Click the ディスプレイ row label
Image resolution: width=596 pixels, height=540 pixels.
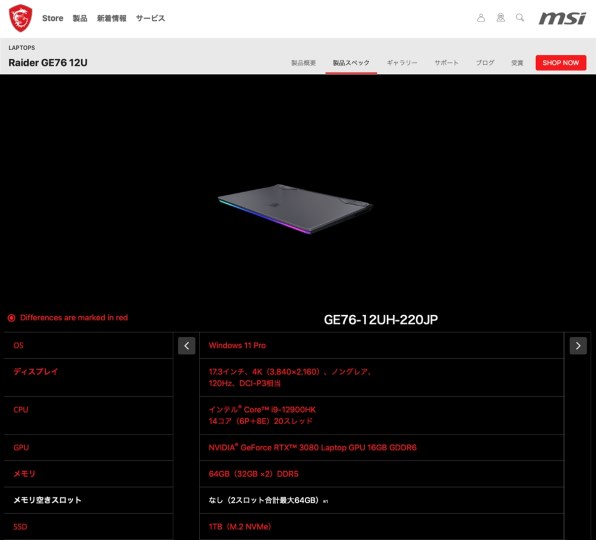click(36, 371)
